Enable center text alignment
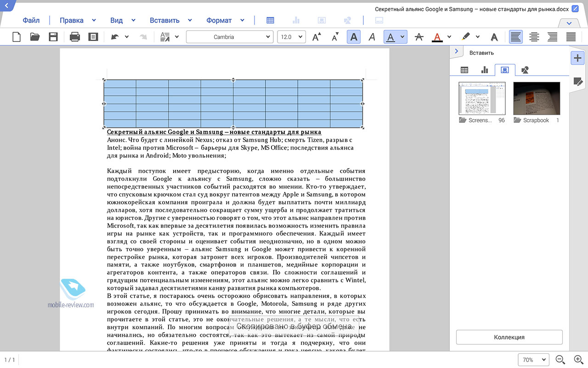This screenshot has height=368, width=588. pos(534,37)
